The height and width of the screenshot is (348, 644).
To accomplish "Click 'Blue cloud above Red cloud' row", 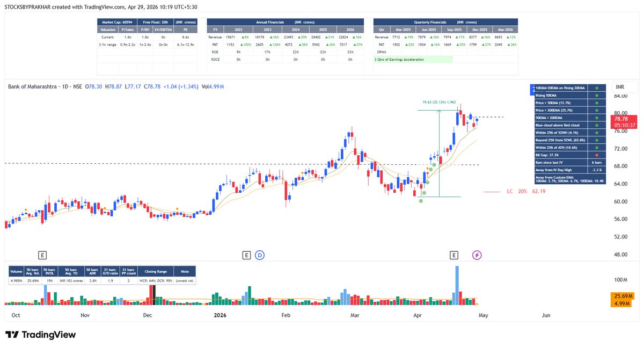I will [570, 125].
